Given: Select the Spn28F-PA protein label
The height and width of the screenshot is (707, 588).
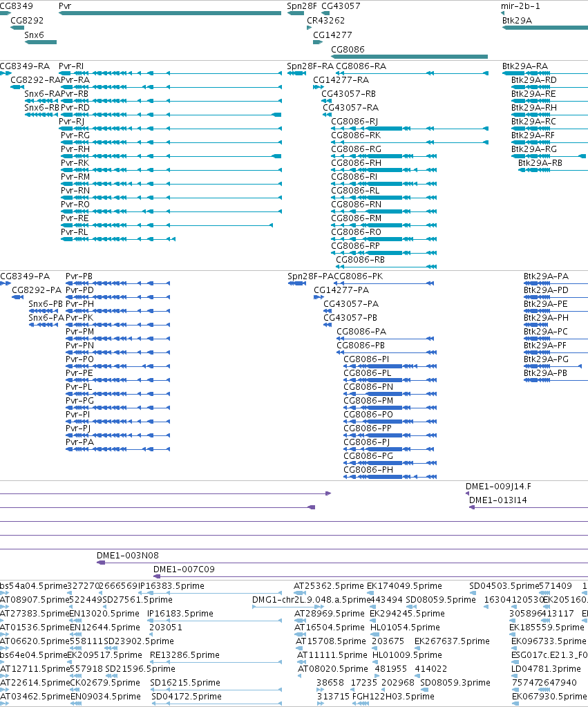Looking at the screenshot, I should point(310,276).
